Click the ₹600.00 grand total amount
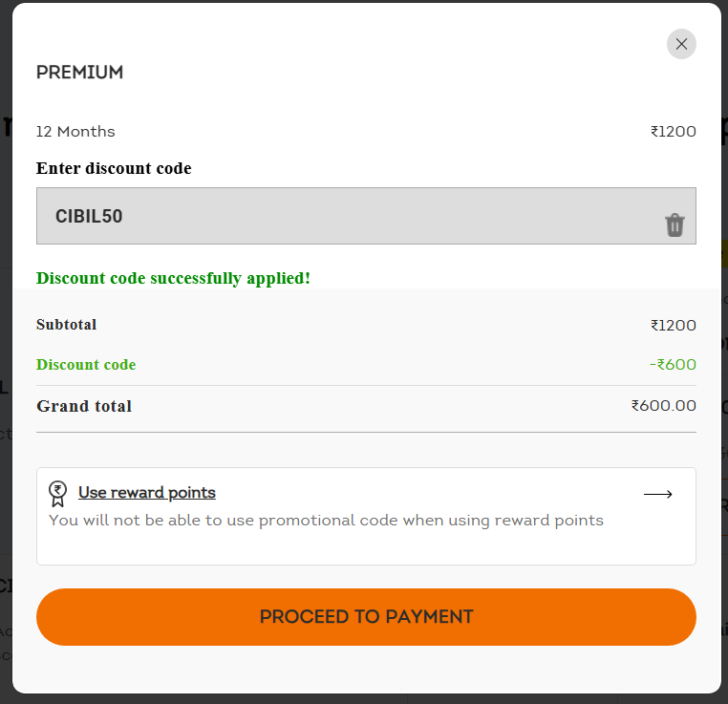 (663, 406)
